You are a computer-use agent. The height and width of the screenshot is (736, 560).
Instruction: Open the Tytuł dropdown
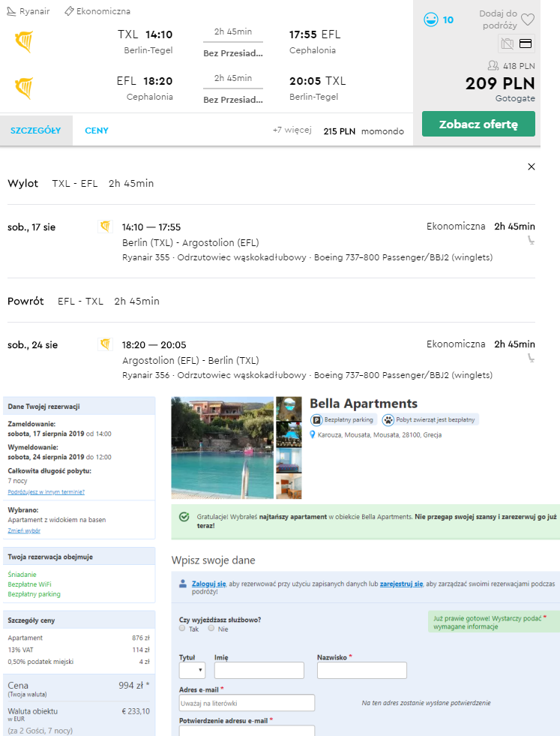click(193, 670)
